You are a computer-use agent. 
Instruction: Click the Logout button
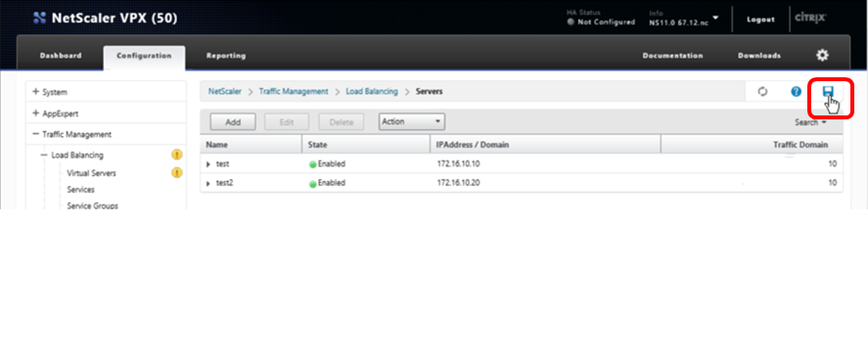(x=760, y=20)
